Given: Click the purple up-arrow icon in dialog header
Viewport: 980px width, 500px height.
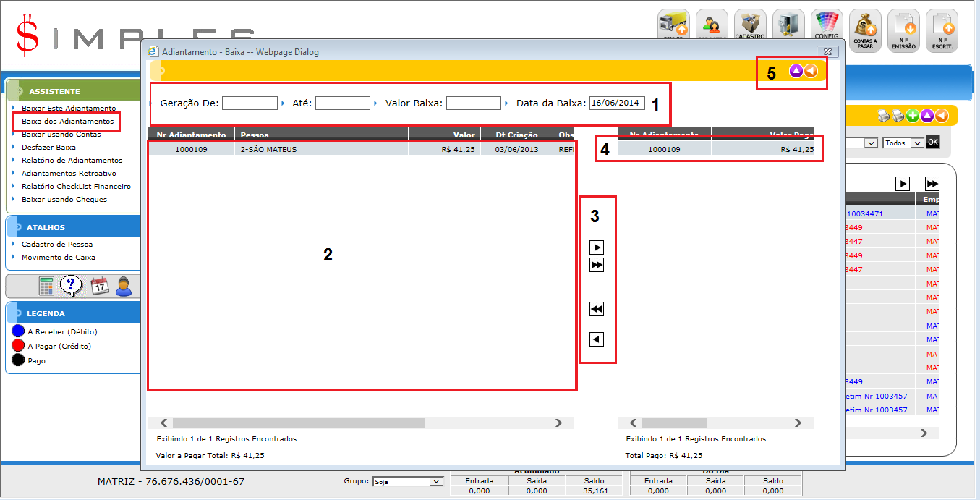Looking at the screenshot, I should [x=796, y=71].
